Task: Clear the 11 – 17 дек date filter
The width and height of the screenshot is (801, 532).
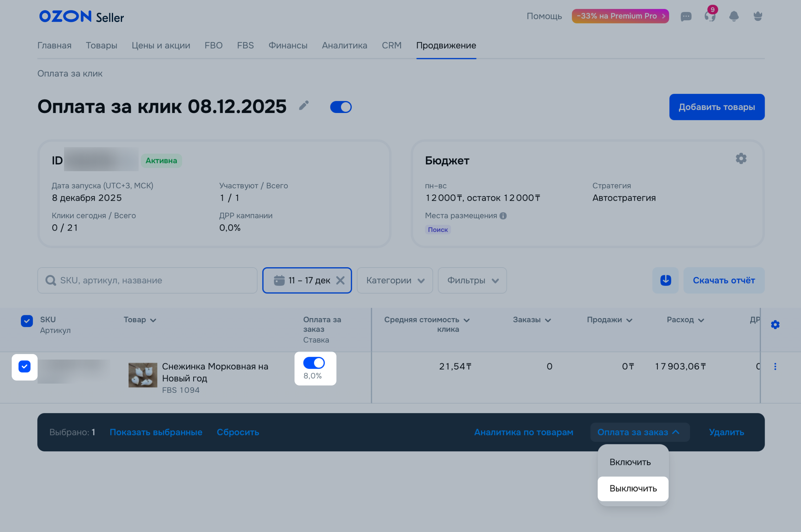Action: click(x=340, y=280)
